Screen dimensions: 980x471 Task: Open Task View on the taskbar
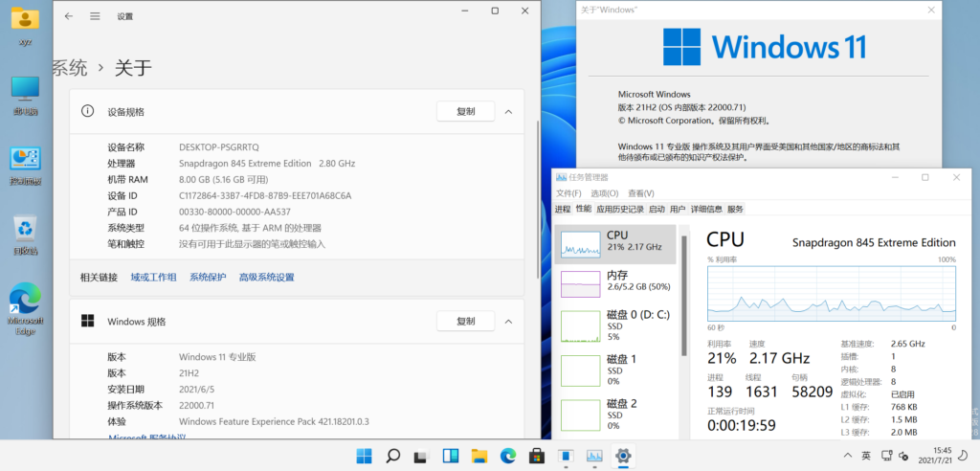pyautogui.click(x=422, y=456)
